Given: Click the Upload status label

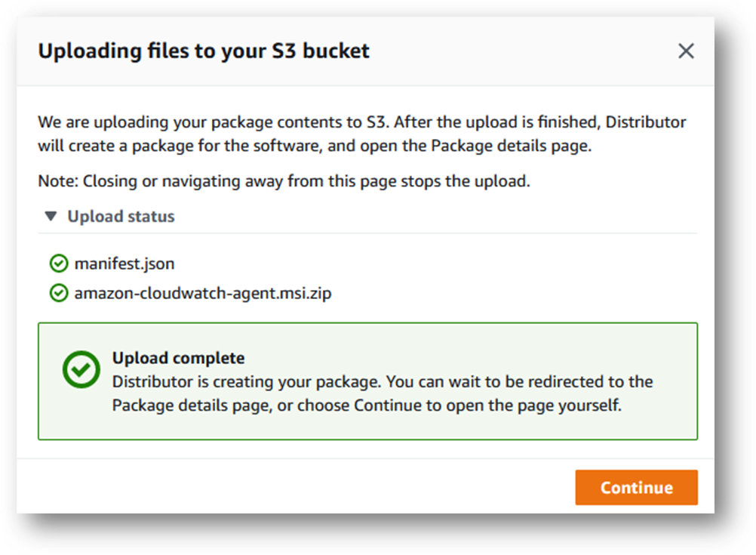Looking at the screenshot, I should point(121,216).
